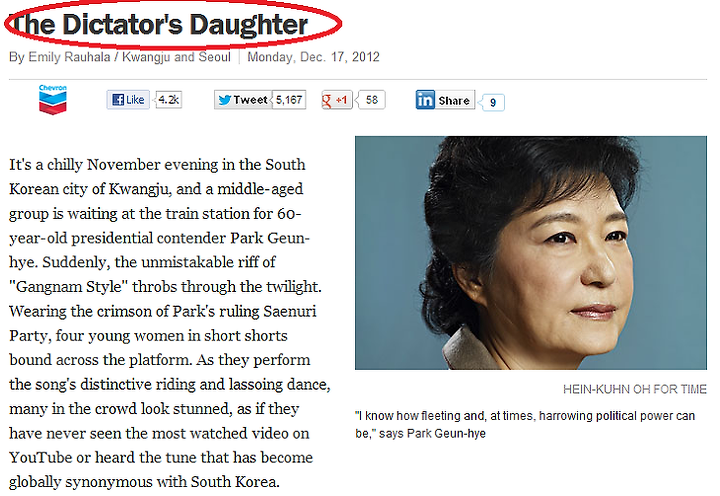Open author Emily Rauhala's byline link

[69, 57]
